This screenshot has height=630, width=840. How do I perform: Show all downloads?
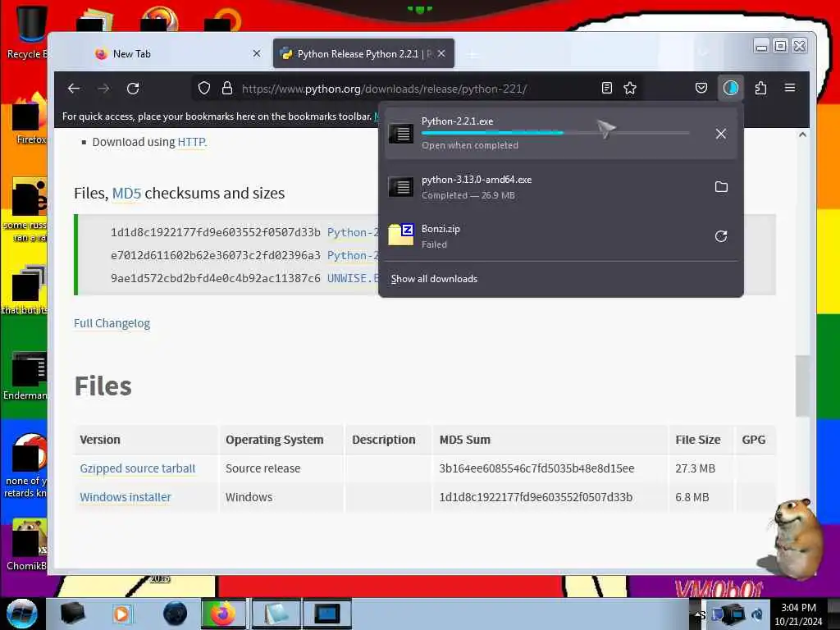[434, 279]
